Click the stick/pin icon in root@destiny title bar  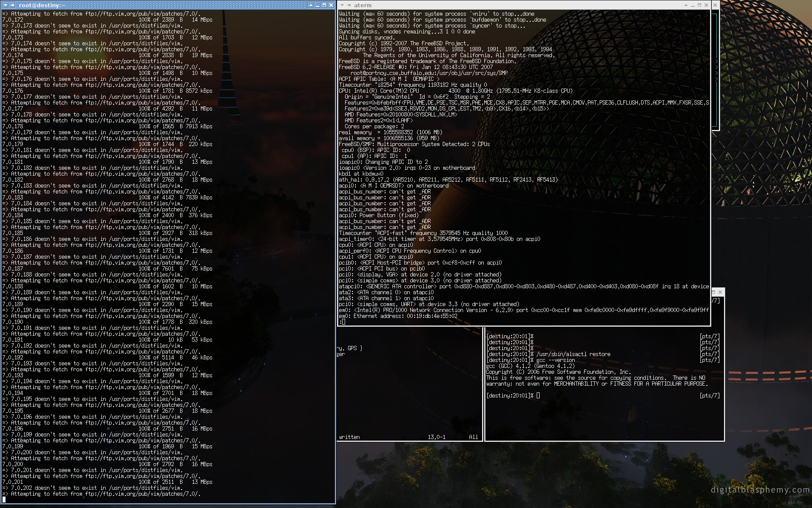tap(12, 5)
